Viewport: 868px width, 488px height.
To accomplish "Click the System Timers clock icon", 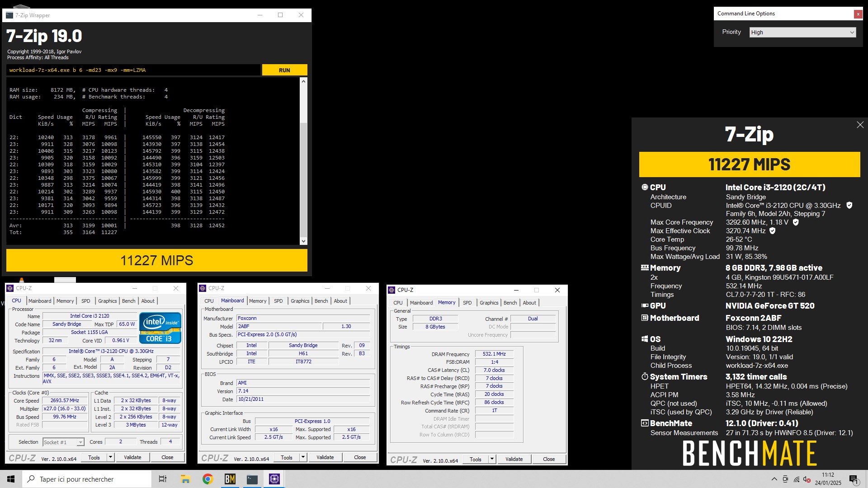I will [x=645, y=376].
